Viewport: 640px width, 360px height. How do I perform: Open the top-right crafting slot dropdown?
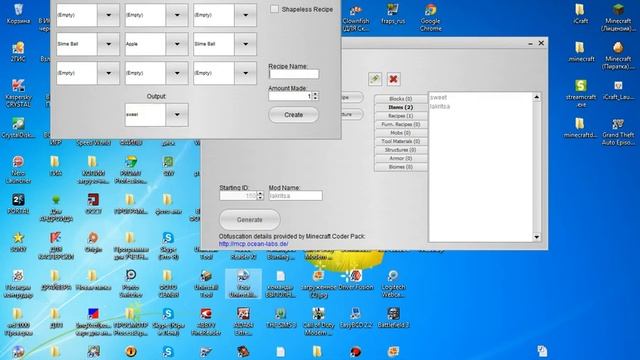pos(245,15)
